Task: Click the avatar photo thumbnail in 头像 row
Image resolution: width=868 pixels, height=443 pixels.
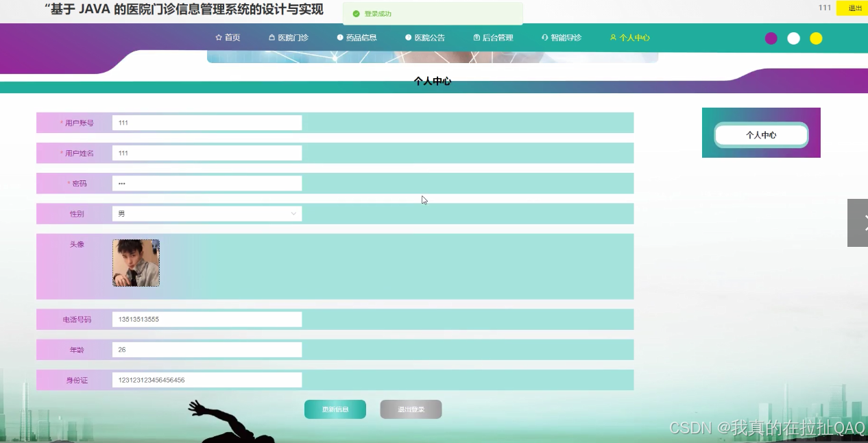Action: pos(136,263)
